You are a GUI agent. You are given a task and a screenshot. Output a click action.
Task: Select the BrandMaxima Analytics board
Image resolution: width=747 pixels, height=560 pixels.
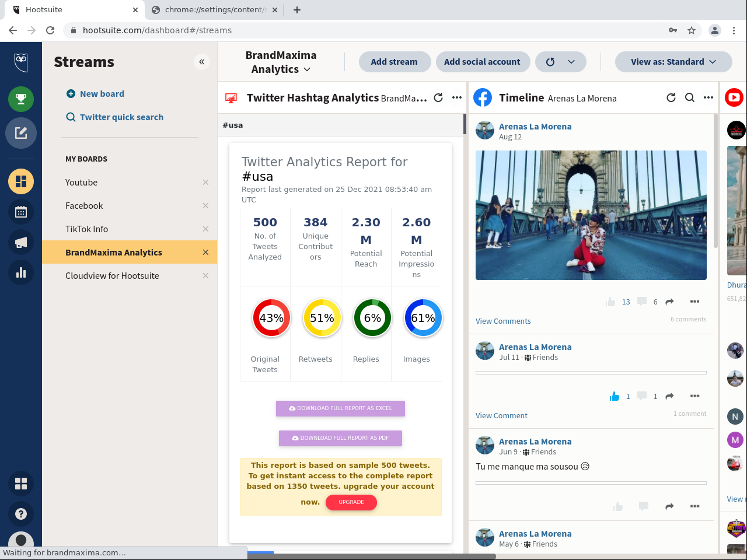[x=130, y=253]
